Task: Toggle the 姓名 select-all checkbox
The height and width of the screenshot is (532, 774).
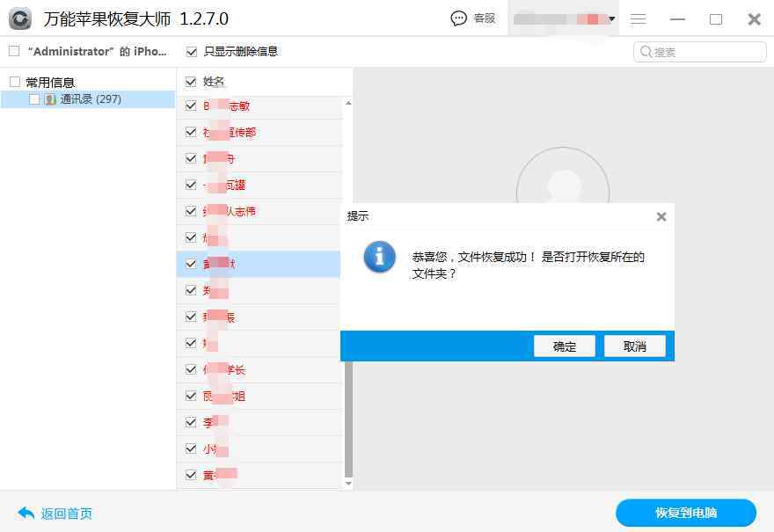Action: (x=191, y=82)
